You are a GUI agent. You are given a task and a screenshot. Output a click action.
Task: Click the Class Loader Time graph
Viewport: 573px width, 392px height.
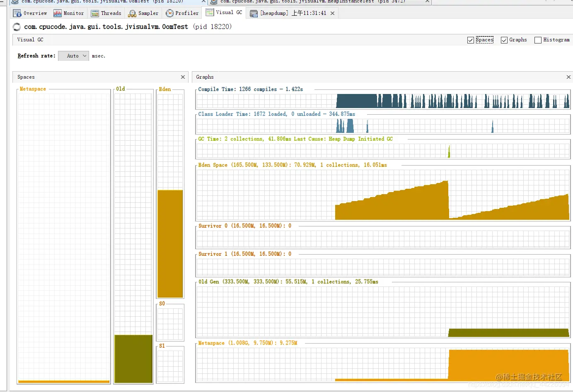coord(383,126)
